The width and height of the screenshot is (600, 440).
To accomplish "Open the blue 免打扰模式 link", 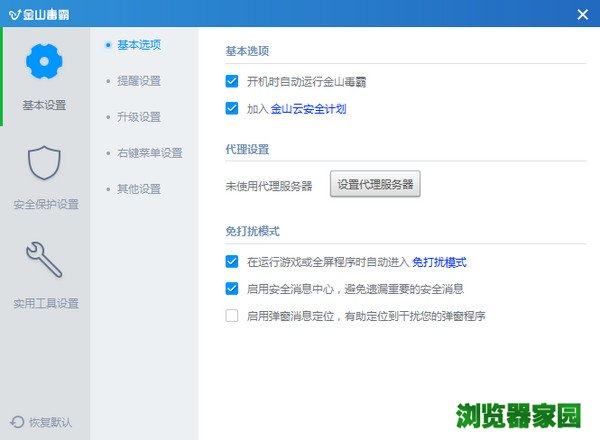I will click(439, 262).
